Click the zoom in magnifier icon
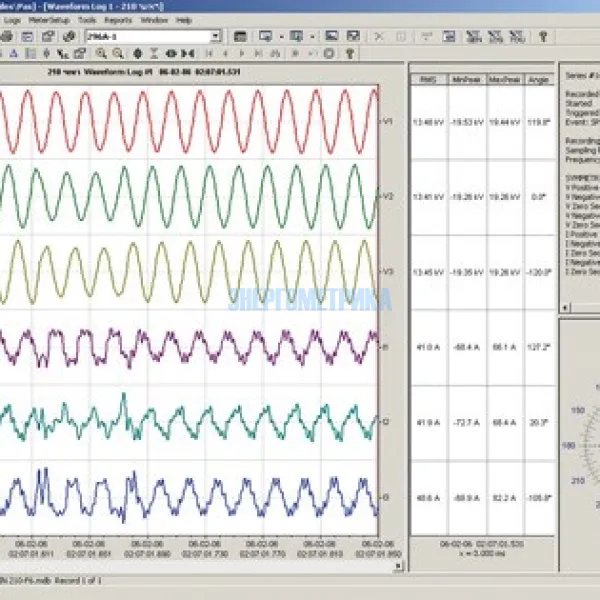This screenshot has width=600, height=600. point(101,53)
